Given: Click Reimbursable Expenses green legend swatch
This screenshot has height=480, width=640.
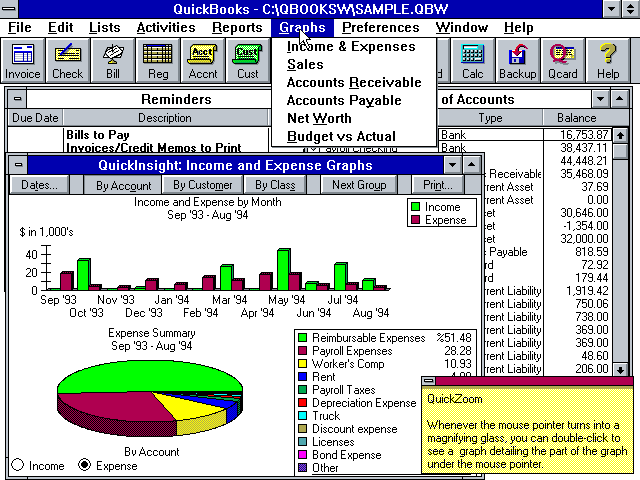Looking at the screenshot, I should (302, 338).
